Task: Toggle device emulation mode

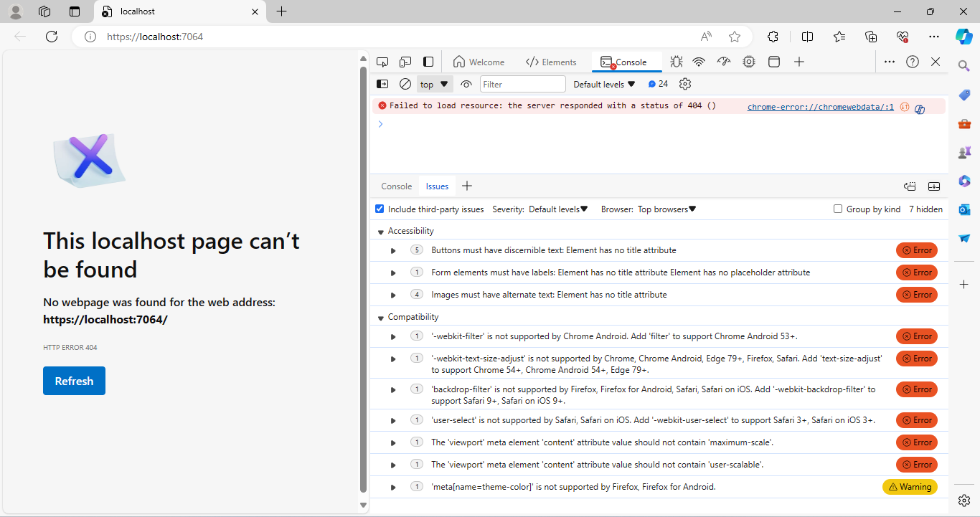Action: coord(405,62)
